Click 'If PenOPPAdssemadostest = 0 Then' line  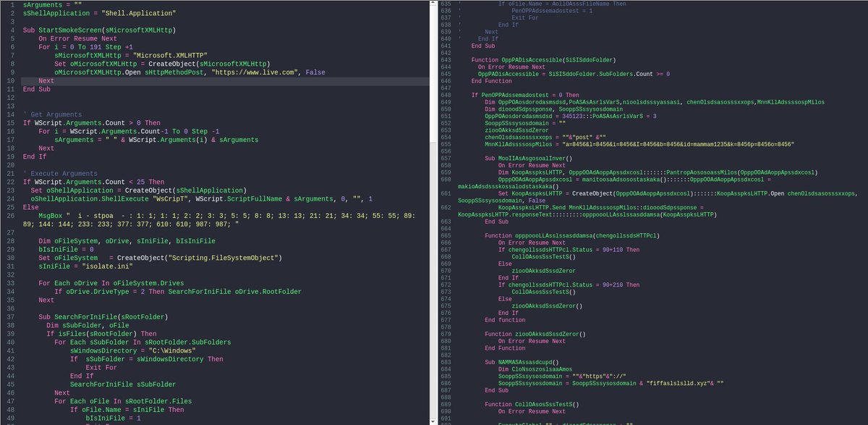click(525, 95)
